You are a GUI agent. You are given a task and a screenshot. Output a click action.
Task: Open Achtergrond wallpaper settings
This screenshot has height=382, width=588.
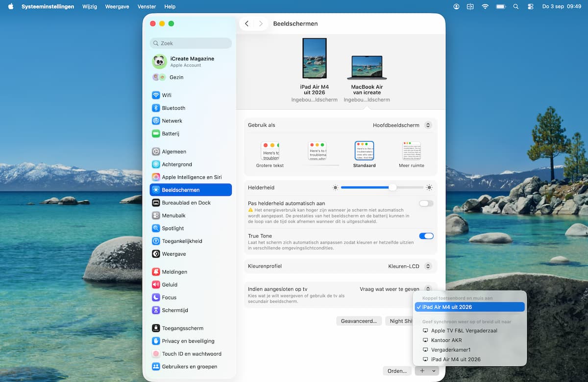pyautogui.click(x=191, y=164)
